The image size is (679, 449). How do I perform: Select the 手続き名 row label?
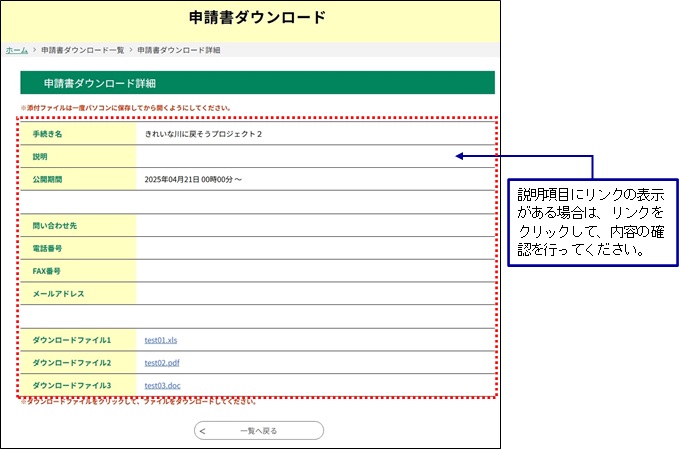point(48,133)
